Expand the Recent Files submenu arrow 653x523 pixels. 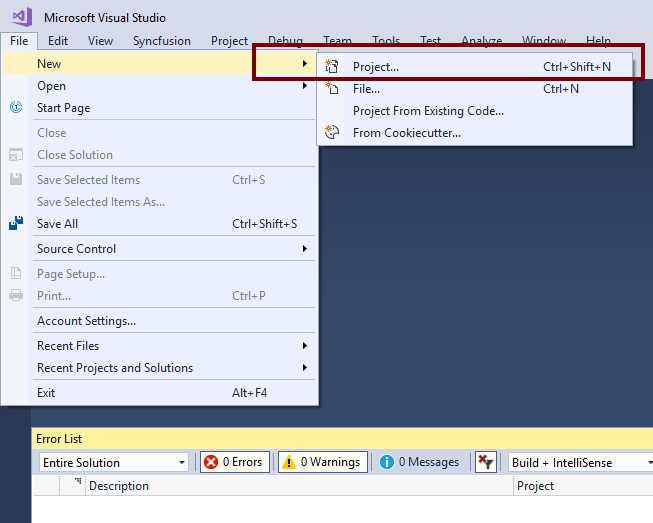(305, 346)
